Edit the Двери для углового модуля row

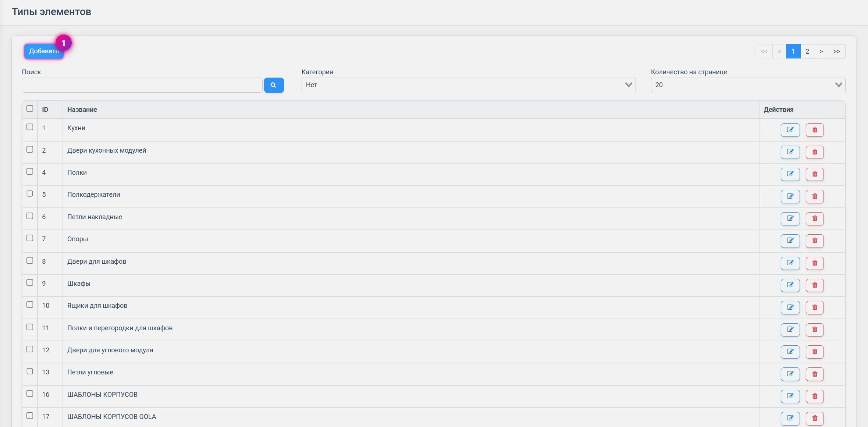tap(790, 352)
